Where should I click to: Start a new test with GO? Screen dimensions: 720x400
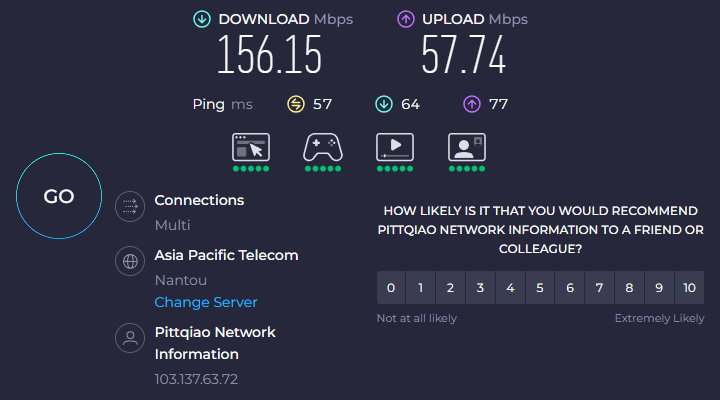59,196
